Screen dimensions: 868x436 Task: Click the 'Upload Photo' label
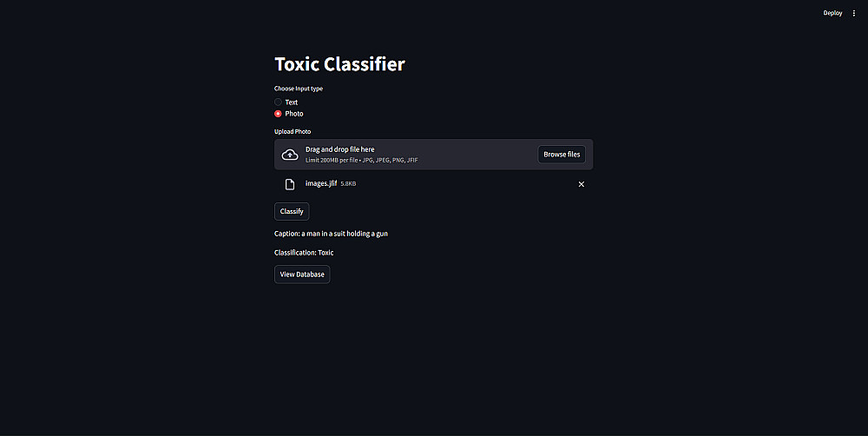(293, 132)
